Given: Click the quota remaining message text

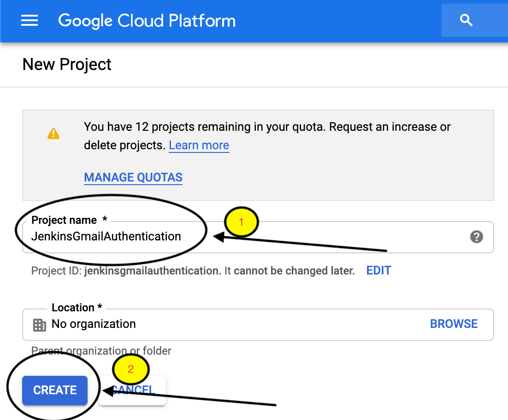Looking at the screenshot, I should pyautogui.click(x=267, y=127).
